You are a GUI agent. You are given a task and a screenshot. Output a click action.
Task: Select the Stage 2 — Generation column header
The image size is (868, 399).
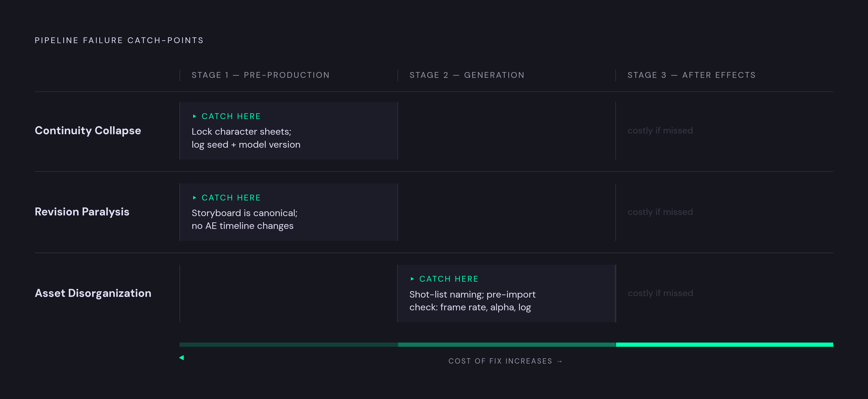click(x=467, y=75)
